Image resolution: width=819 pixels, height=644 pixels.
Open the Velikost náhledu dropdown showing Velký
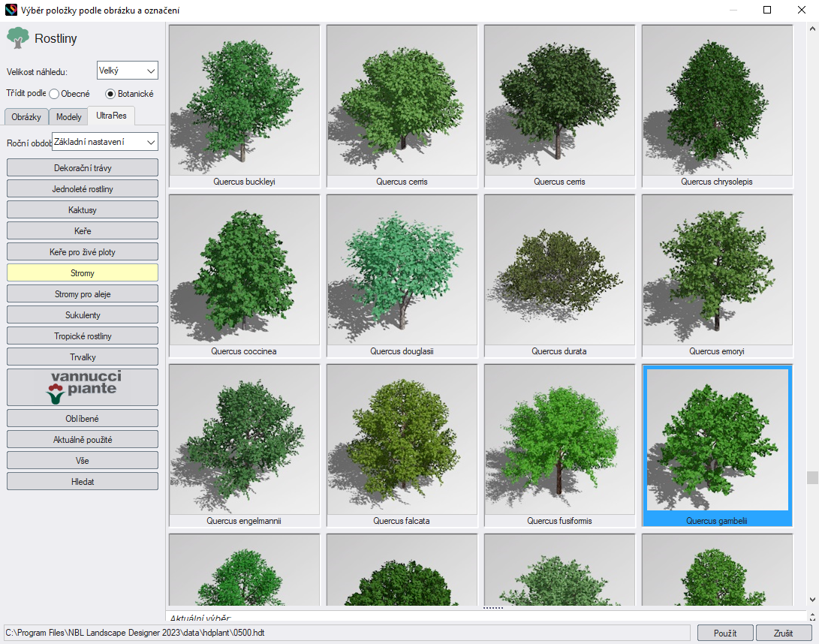[x=128, y=71]
